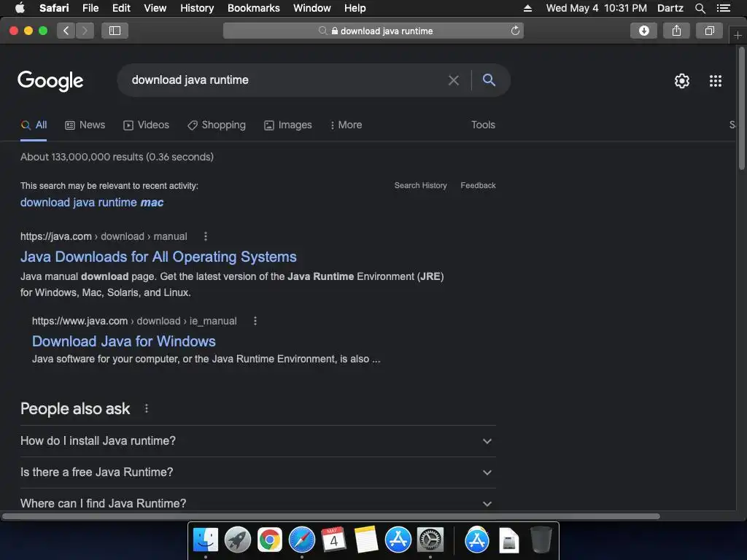Reload the page with refresh icon
Screen dimensions: 747x560
click(x=515, y=31)
